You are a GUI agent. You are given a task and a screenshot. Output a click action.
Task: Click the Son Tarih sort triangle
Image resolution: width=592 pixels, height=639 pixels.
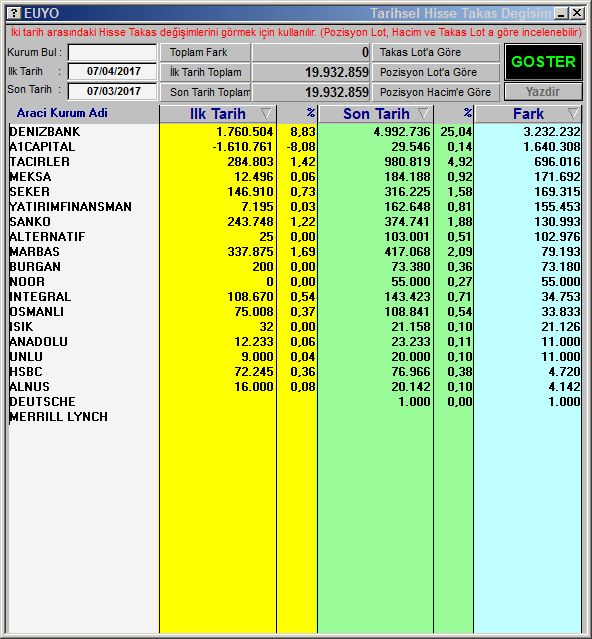tap(424, 113)
